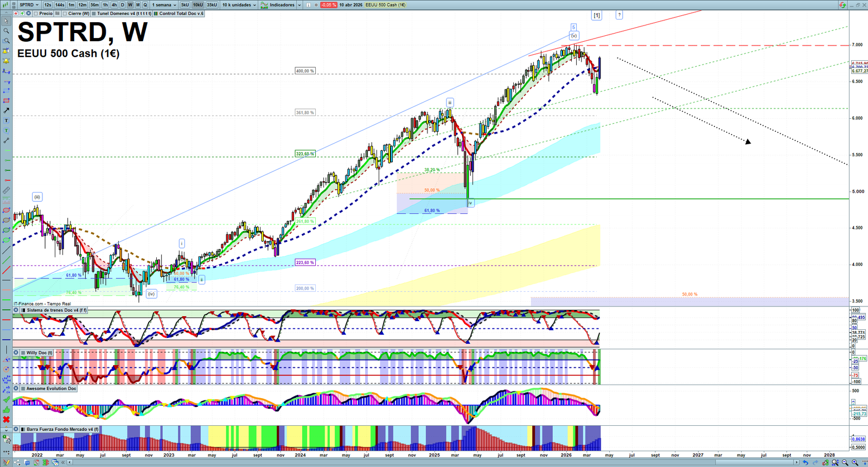Collapse the price panel header chevron

6,14
